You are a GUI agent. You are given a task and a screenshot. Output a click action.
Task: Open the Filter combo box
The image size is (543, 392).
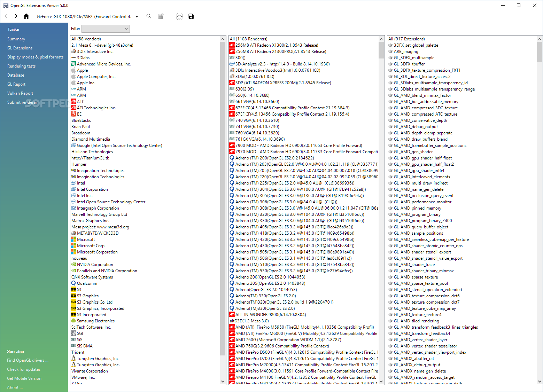(106, 29)
